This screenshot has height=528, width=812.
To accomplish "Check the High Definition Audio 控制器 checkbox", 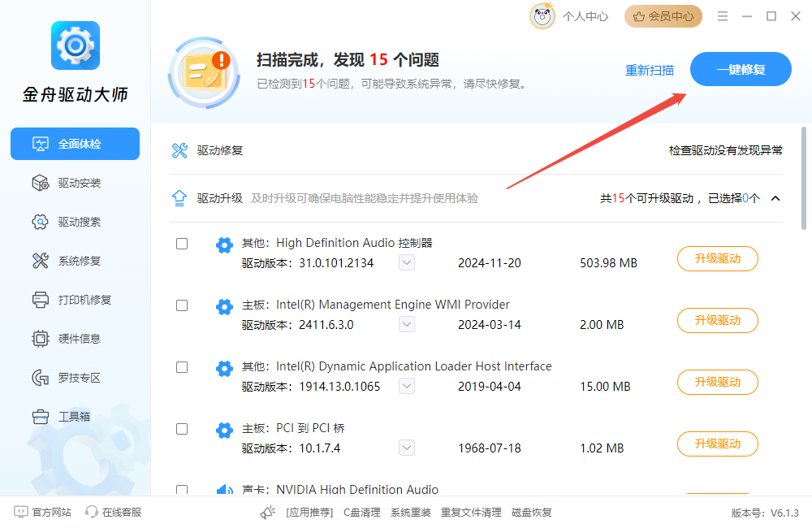I will pyautogui.click(x=182, y=244).
